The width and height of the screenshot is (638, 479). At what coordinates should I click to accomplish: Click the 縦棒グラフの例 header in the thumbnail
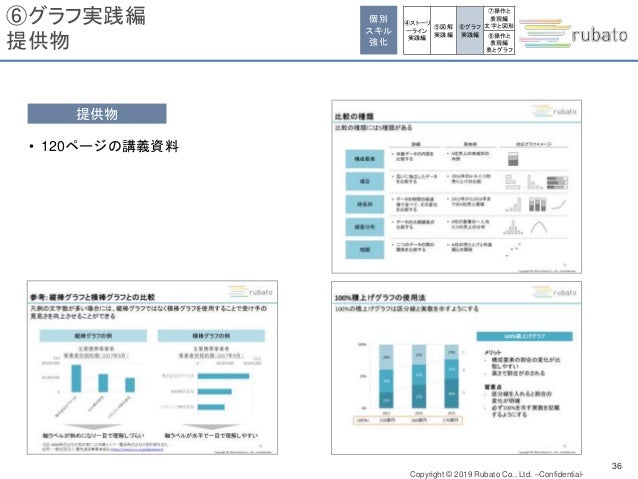(x=93, y=336)
